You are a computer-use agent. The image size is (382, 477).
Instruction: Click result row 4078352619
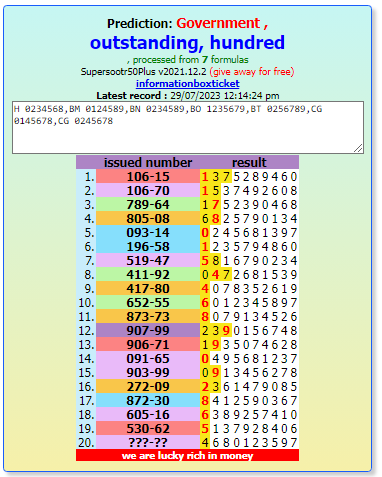[x=249, y=288]
